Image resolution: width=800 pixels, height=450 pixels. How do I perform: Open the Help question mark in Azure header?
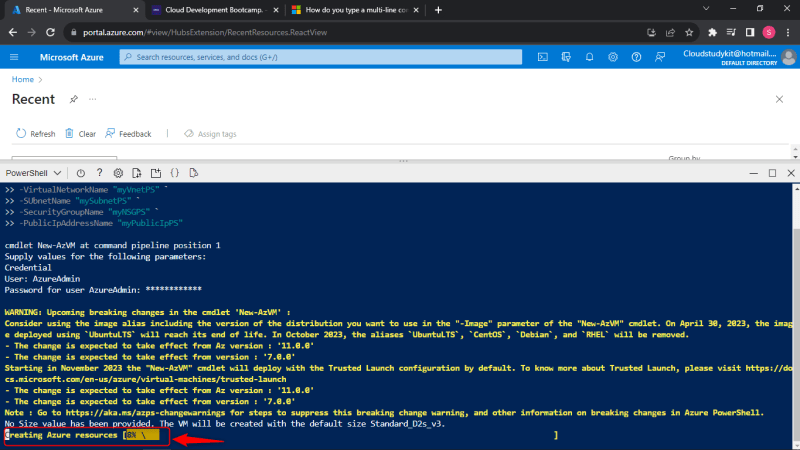[x=636, y=57]
